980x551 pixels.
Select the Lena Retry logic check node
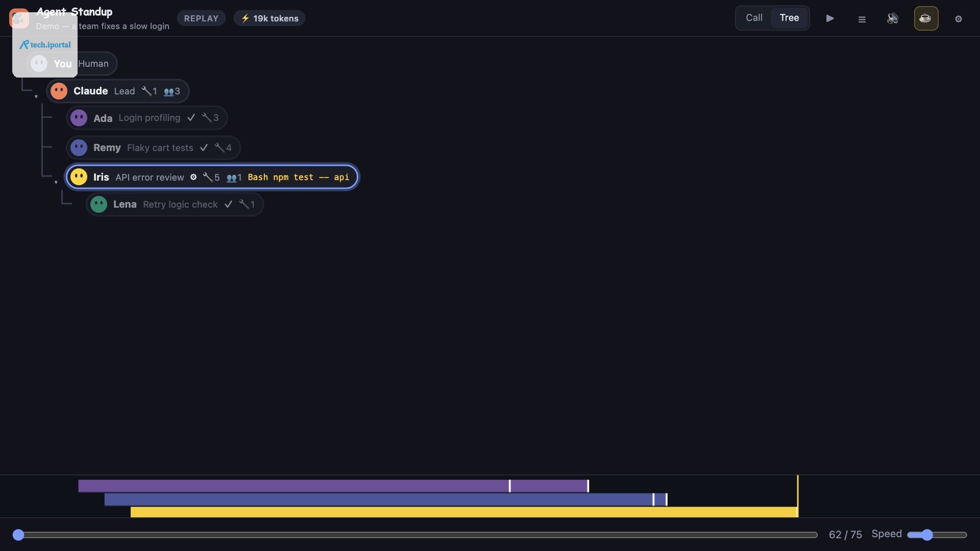pos(175,204)
